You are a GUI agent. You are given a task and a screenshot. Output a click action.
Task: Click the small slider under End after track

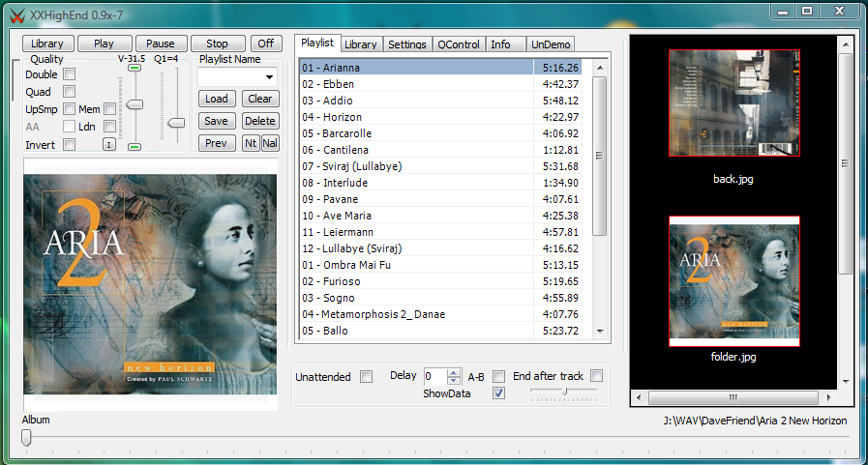click(x=565, y=392)
